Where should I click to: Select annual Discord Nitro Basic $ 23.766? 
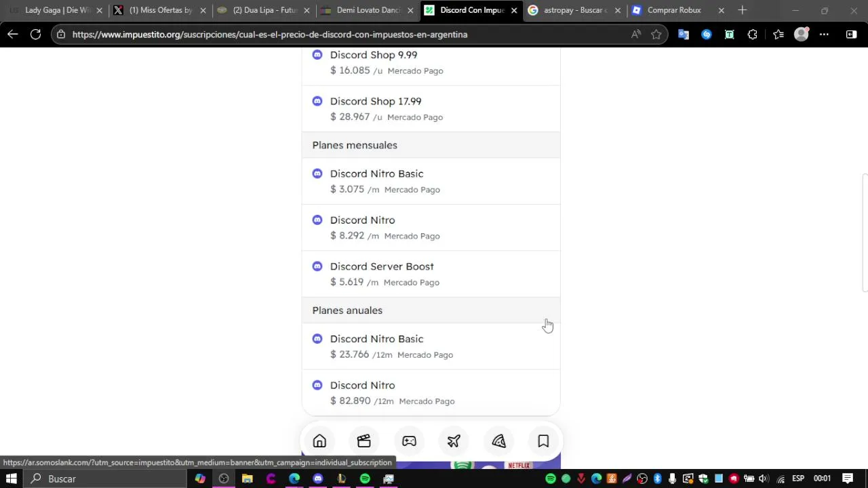point(431,346)
